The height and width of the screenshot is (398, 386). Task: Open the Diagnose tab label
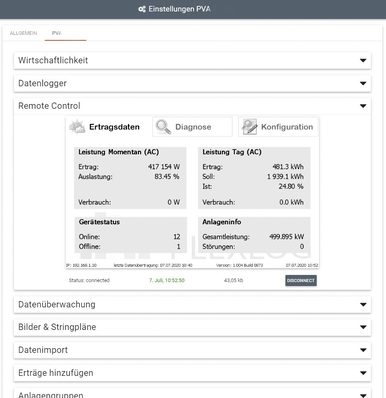coord(193,127)
